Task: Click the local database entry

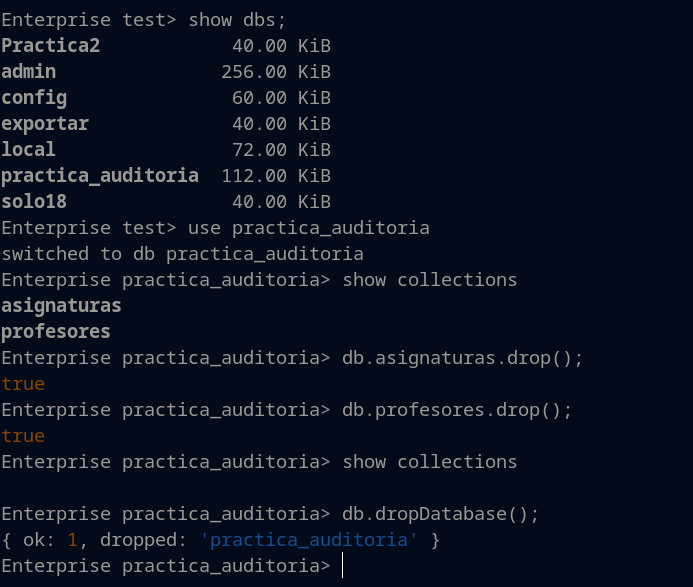Action: [x=28, y=150]
